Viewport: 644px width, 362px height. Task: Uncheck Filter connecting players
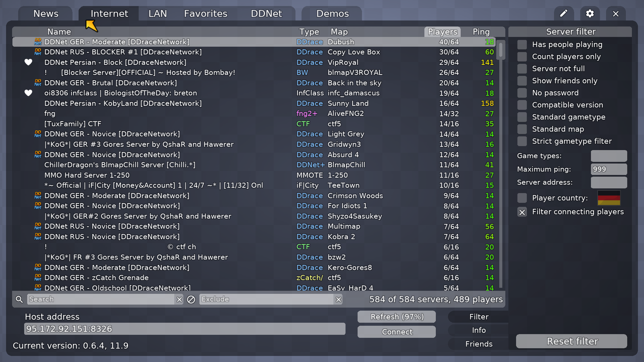(x=522, y=212)
